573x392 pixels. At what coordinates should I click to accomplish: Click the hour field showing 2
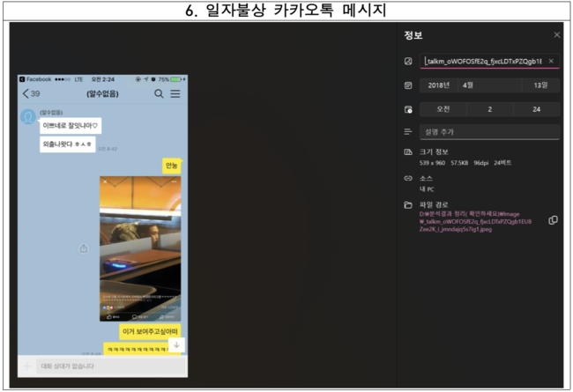pyautogui.click(x=490, y=109)
